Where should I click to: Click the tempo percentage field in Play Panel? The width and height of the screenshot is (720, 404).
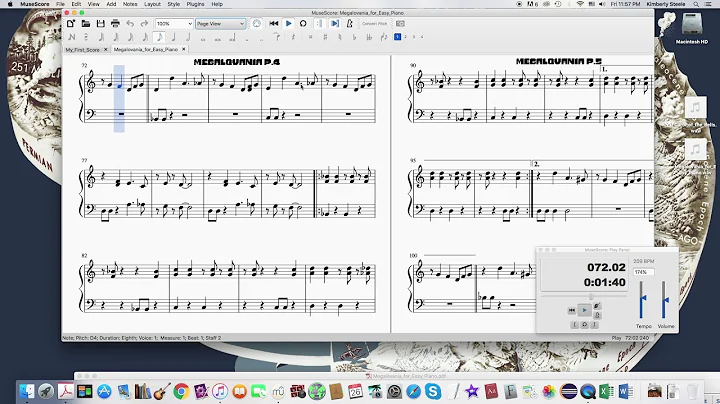pos(644,272)
